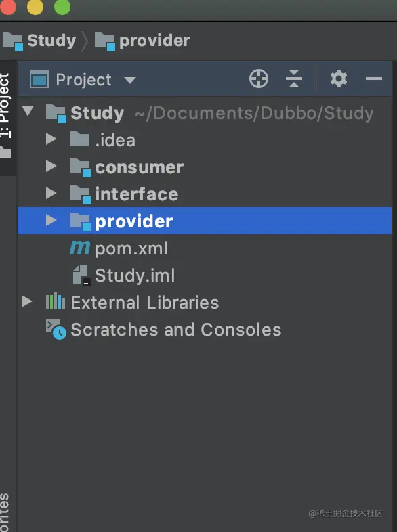Click the Scratches and Consoles clock icon

[x=56, y=329]
